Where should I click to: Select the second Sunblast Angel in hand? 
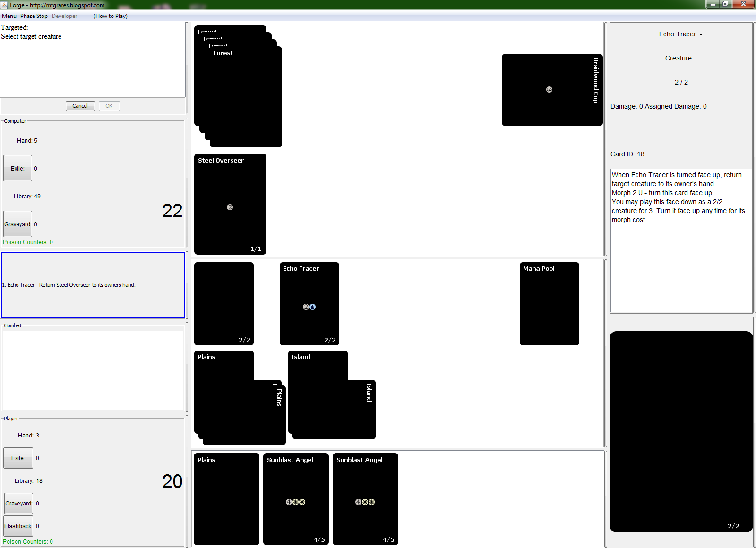(365, 499)
